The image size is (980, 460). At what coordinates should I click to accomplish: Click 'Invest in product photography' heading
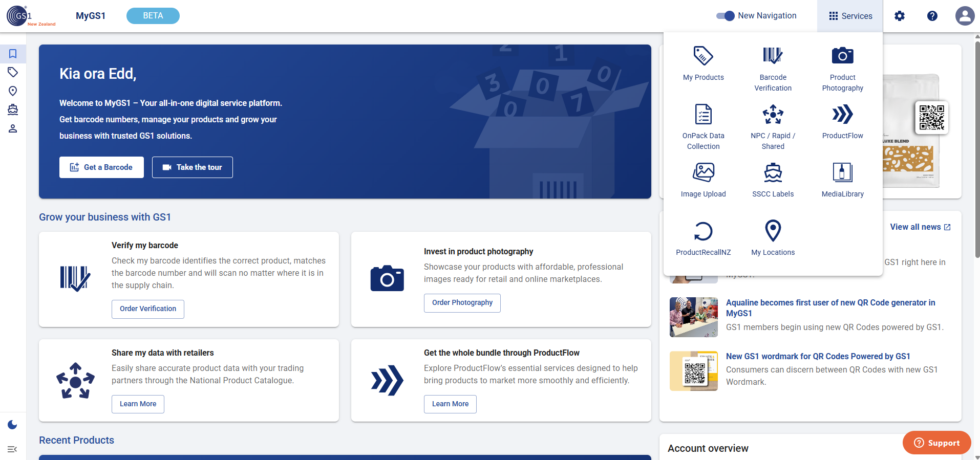(478, 252)
